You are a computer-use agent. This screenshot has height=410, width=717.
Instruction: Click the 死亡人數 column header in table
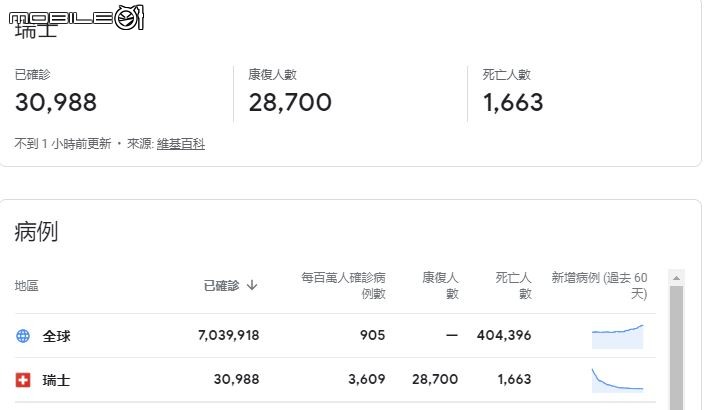coord(514,286)
